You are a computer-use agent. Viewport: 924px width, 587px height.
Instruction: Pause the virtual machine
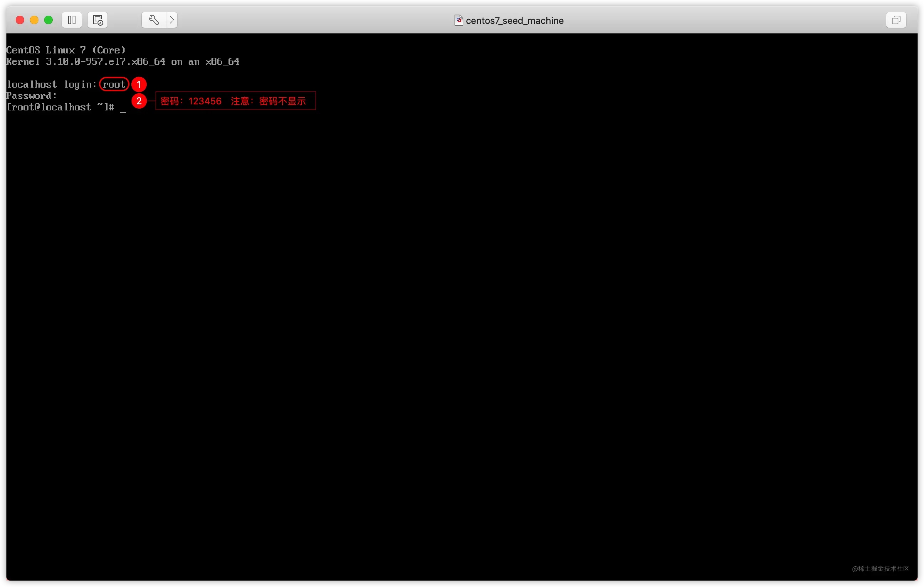pyautogui.click(x=72, y=20)
